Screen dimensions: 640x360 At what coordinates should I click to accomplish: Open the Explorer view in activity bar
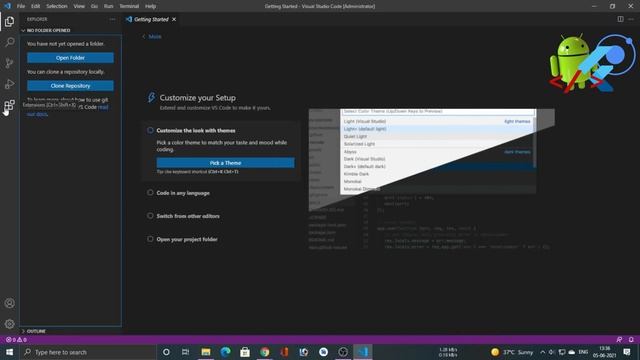click(x=9, y=21)
